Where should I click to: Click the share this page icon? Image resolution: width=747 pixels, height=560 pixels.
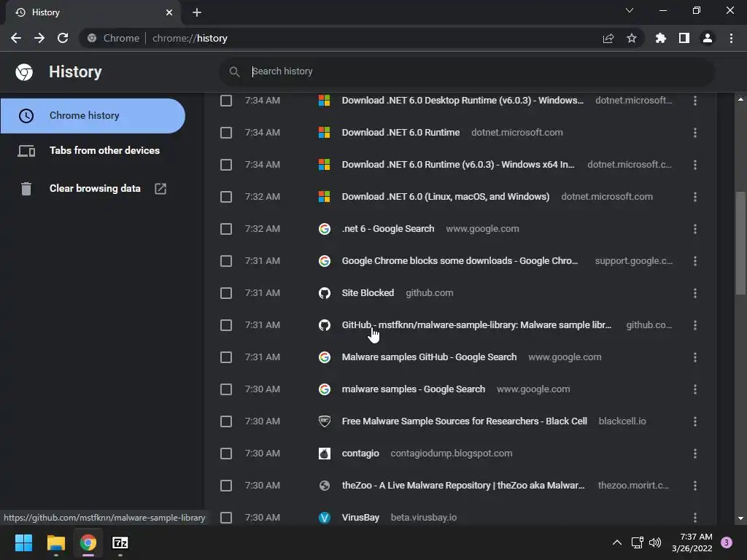click(x=608, y=38)
